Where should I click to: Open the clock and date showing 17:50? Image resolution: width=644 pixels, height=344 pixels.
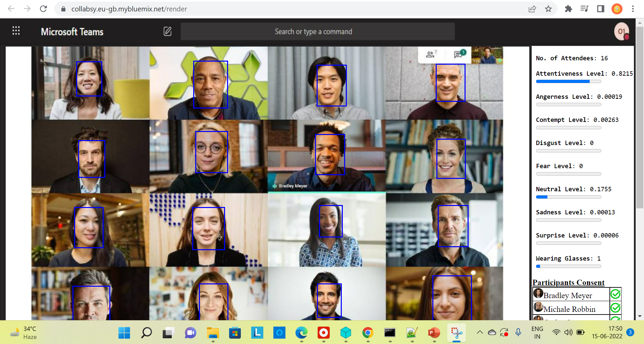tap(607, 332)
